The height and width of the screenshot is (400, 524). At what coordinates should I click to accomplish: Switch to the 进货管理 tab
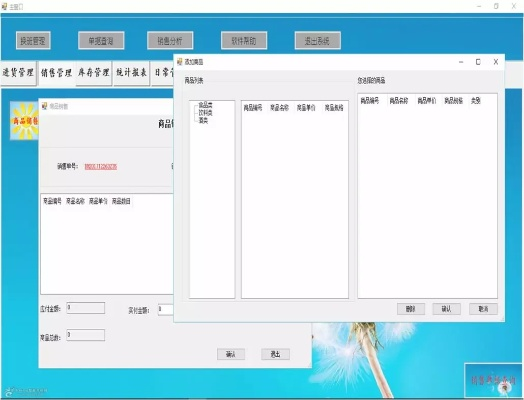pyautogui.click(x=18, y=73)
